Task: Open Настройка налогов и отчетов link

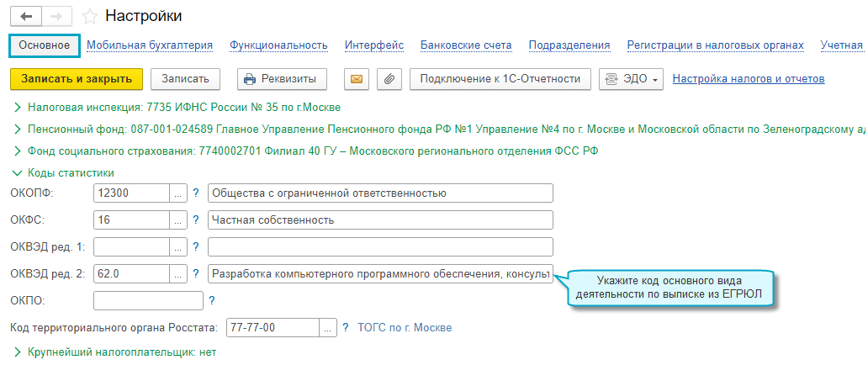Action: click(x=749, y=79)
